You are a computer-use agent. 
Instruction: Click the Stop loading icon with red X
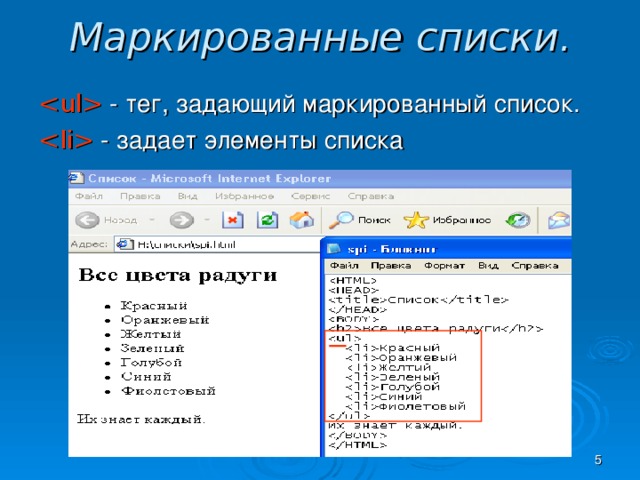(x=232, y=220)
